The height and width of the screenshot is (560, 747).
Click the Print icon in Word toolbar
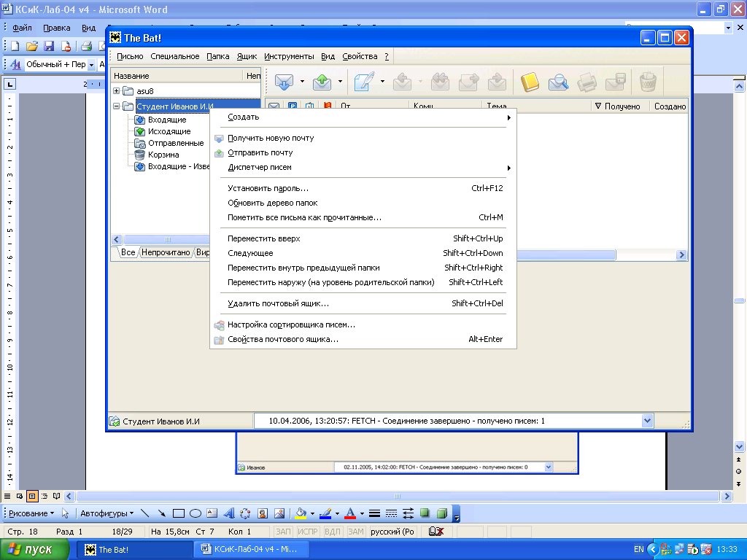86,46
